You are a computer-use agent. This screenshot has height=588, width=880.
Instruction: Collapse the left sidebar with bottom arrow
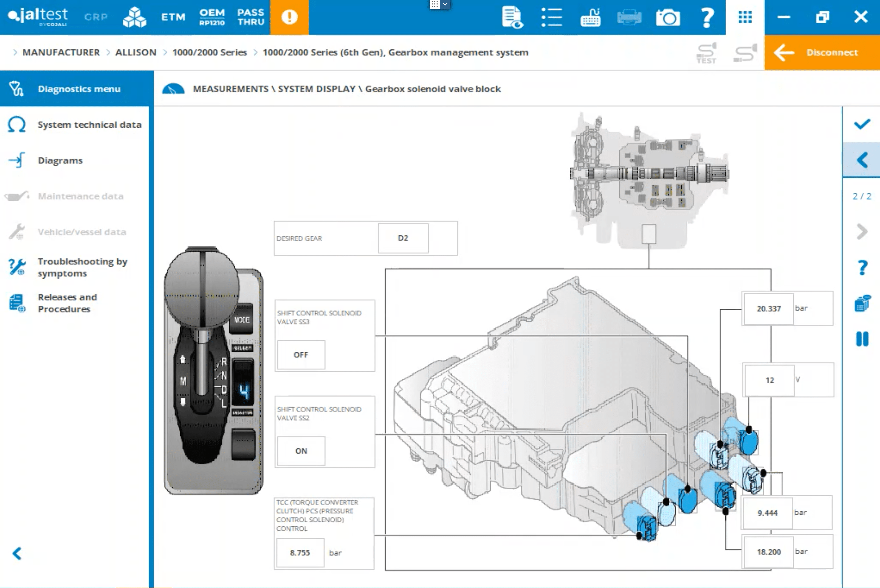[17, 553]
